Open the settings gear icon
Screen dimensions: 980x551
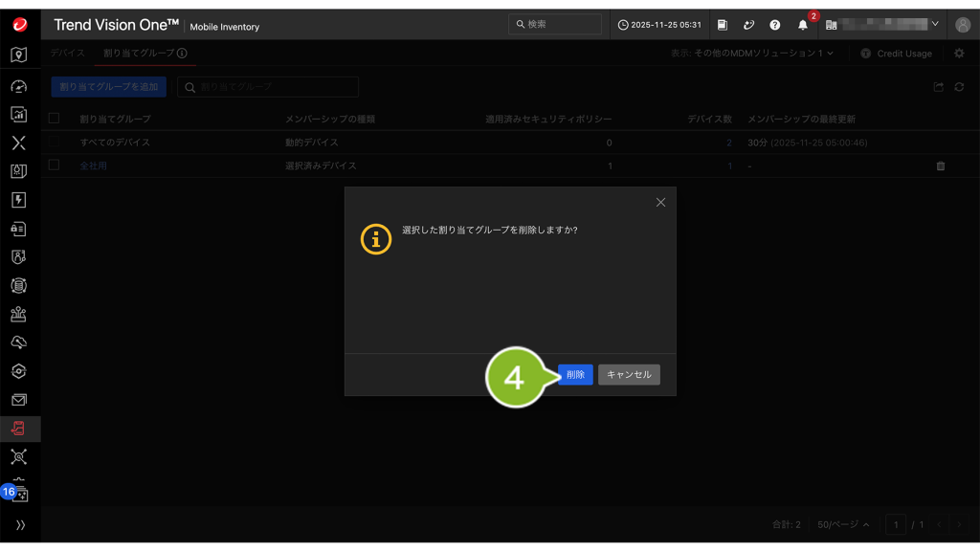(959, 54)
